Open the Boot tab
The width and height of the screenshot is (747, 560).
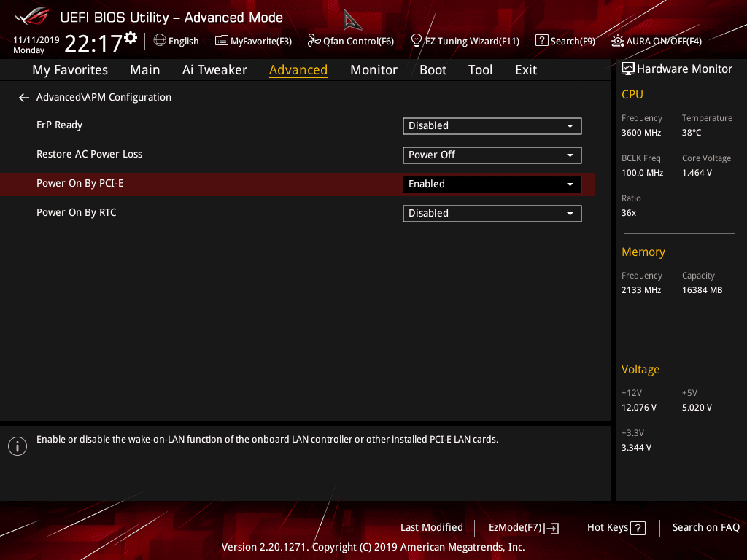433,70
